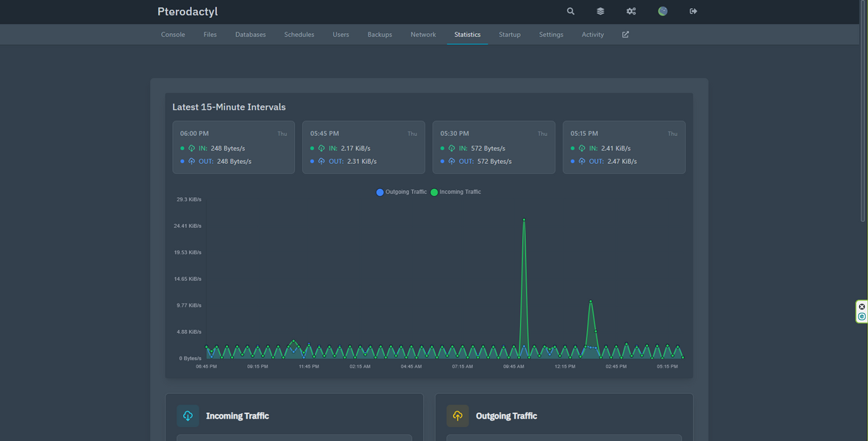Click the IN cloud icon in 05:15 PM card
This screenshot has height=441, width=868.
[x=582, y=148]
